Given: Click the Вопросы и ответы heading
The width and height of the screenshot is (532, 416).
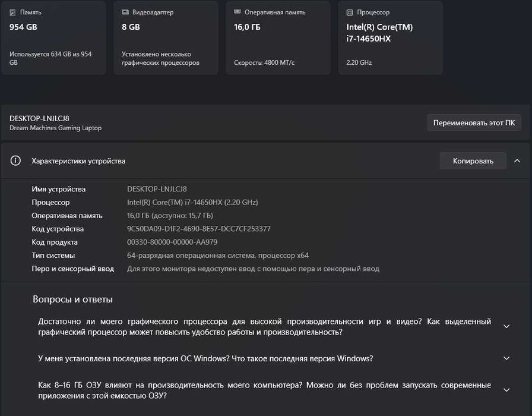Looking at the screenshot, I should click(72, 299).
